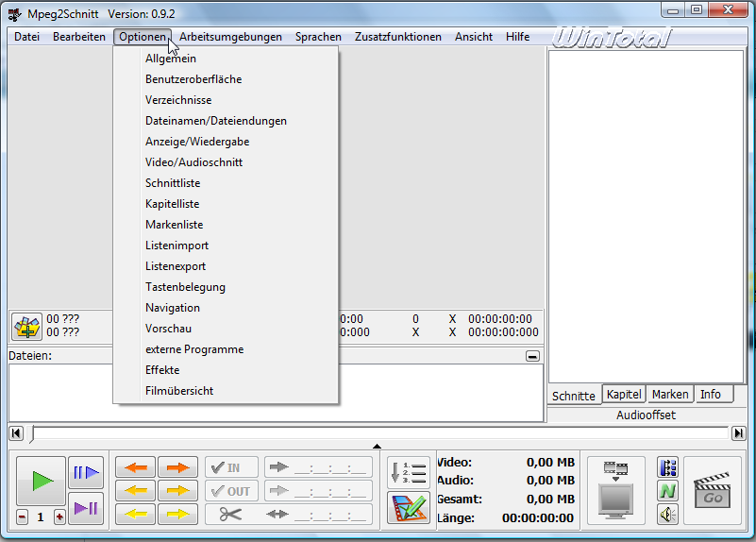Select Vorschau menu entry
The height and width of the screenshot is (542, 756).
pos(226,328)
